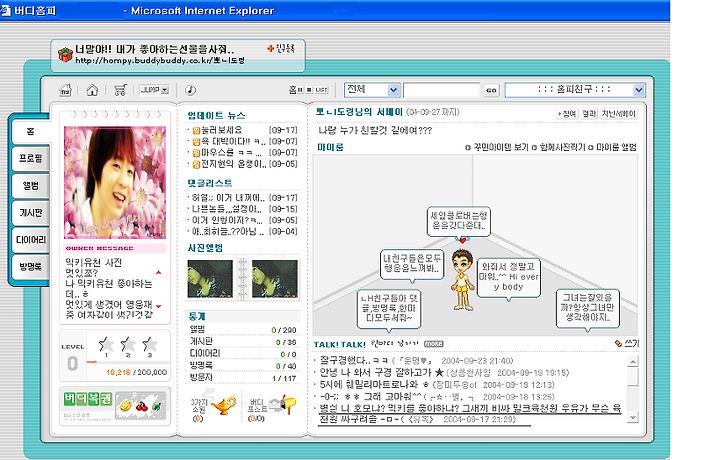Open the JUMP dropdown
720x460 pixels.
pyautogui.click(x=154, y=90)
